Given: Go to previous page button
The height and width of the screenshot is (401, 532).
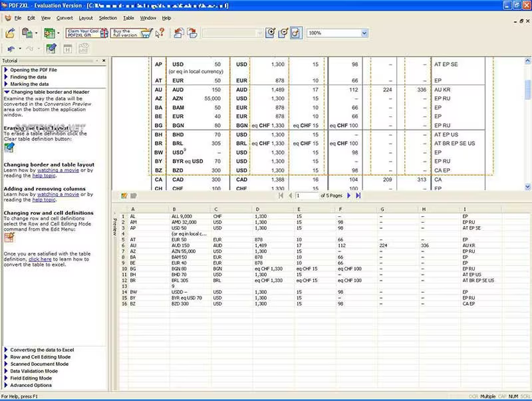Looking at the screenshot, I should pos(291,196).
